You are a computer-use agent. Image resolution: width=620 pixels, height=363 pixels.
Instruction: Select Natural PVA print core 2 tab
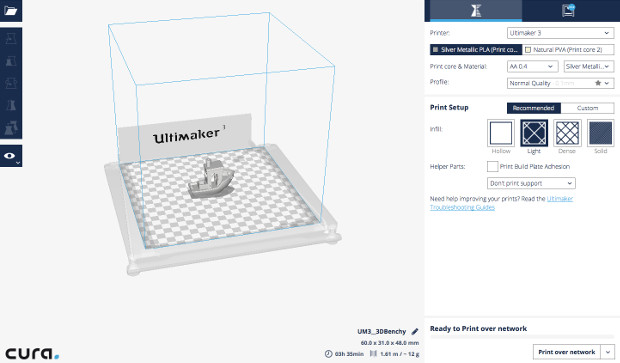point(568,49)
